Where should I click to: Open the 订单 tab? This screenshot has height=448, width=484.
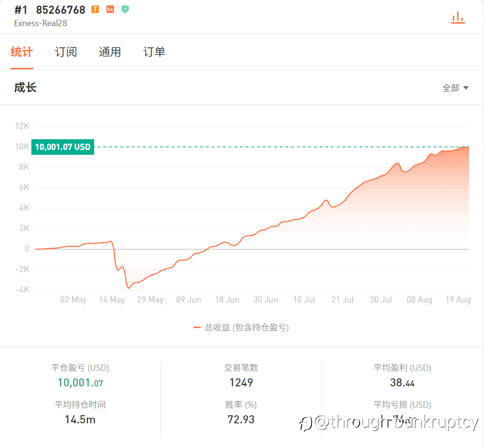point(154,52)
